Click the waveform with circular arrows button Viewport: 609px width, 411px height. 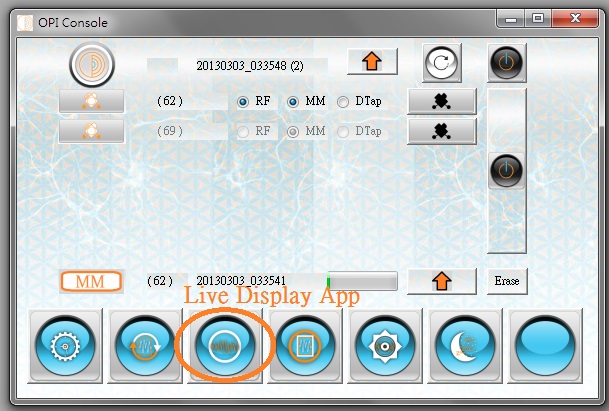tap(145, 346)
